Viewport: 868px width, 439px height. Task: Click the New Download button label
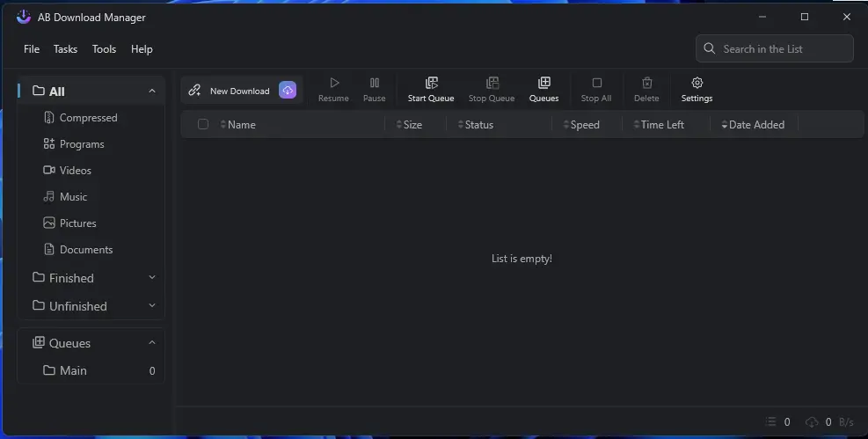[x=240, y=91]
